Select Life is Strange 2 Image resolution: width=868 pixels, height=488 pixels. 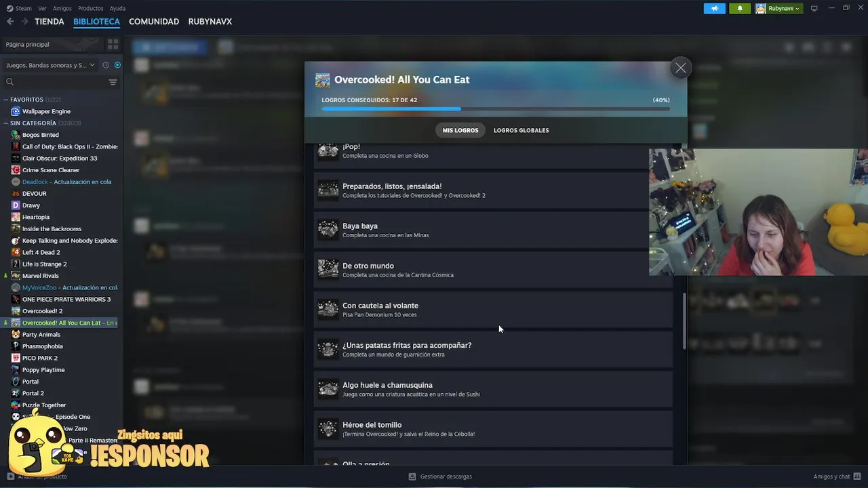click(45, 264)
